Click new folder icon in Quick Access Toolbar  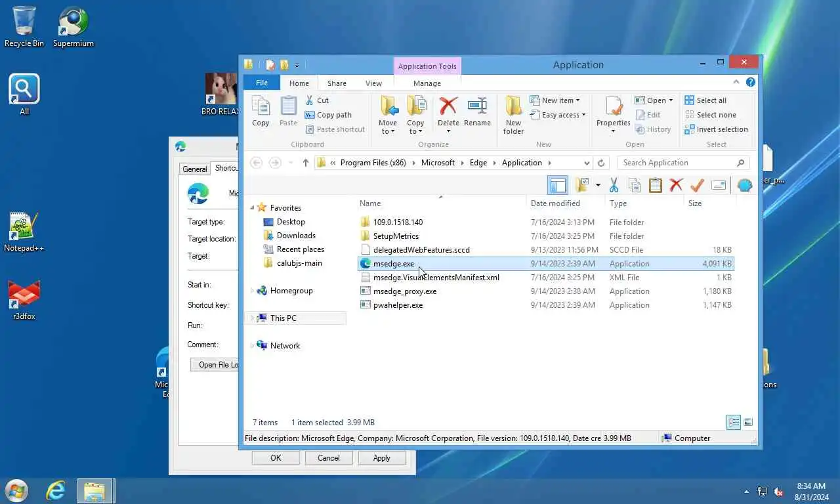[284, 65]
